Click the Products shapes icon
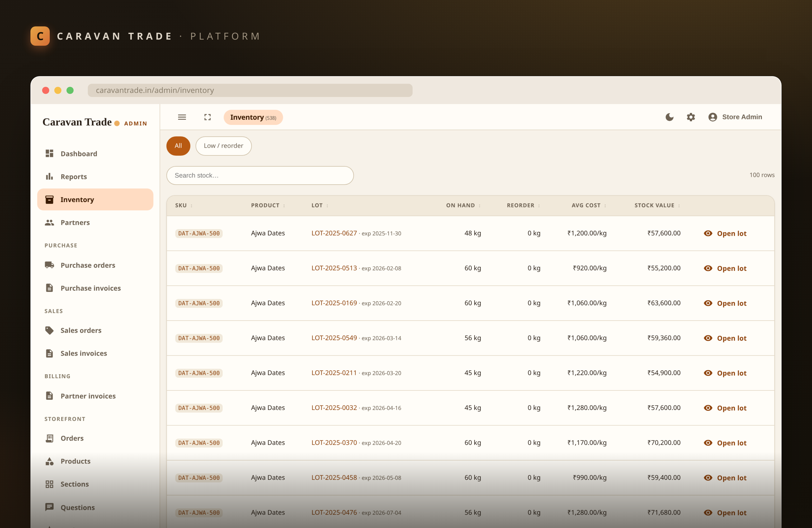Screen dimensions: 812x528 [49, 461]
